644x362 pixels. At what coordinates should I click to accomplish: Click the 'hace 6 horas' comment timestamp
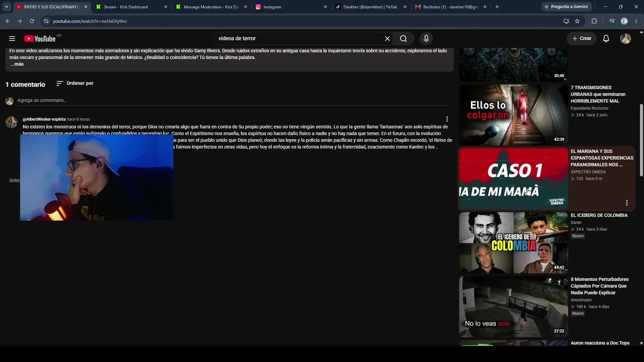pyautogui.click(x=78, y=119)
